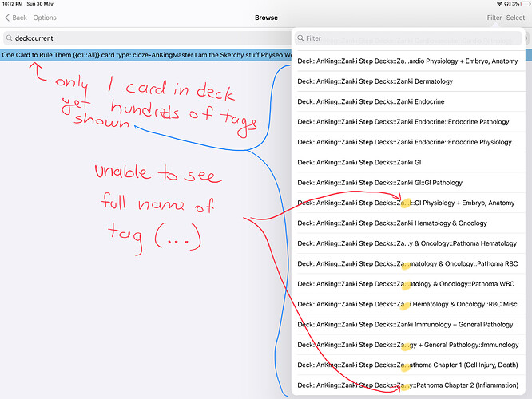Choose the plain Zanki GI deck filter
Screen dimensions: 532x399
tap(408, 162)
